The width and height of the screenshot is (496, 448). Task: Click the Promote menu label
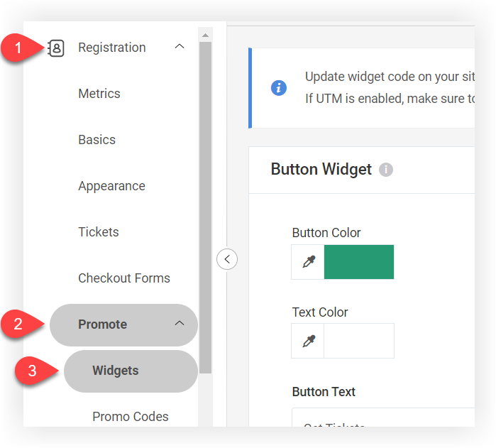(102, 324)
